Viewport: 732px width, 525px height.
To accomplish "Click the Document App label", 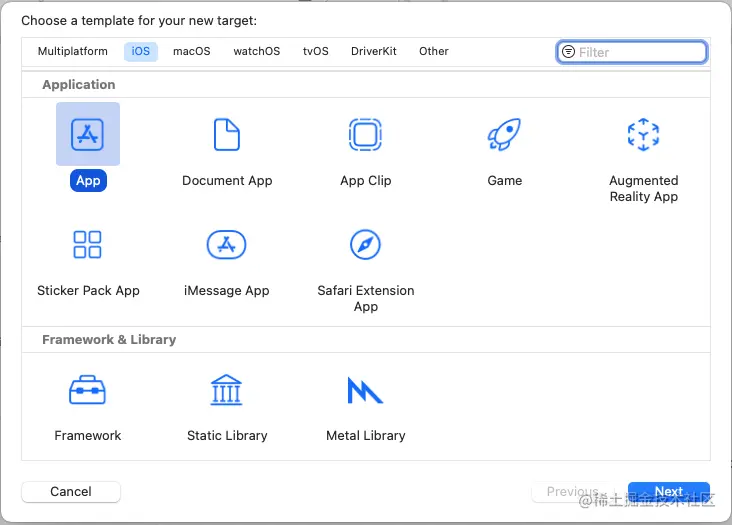I will click(227, 181).
